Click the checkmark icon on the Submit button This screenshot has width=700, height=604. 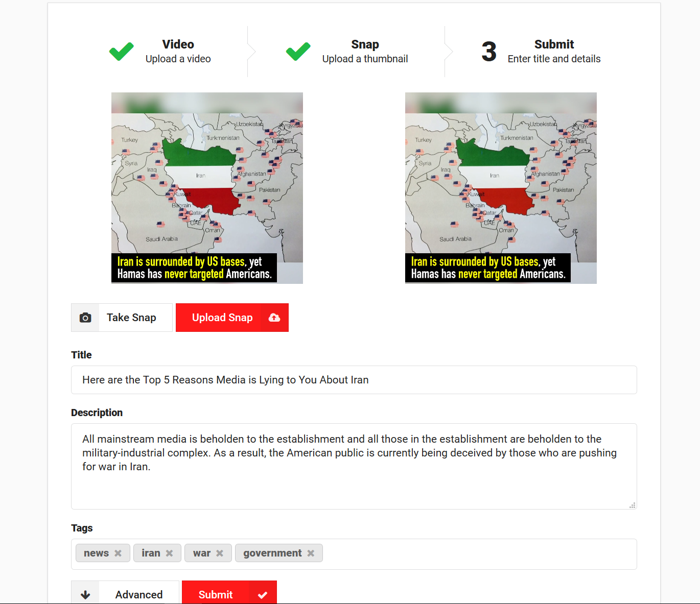[x=263, y=595]
